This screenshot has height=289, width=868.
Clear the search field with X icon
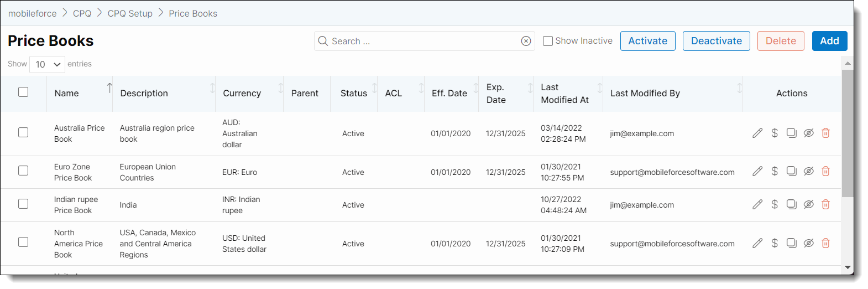coord(526,41)
